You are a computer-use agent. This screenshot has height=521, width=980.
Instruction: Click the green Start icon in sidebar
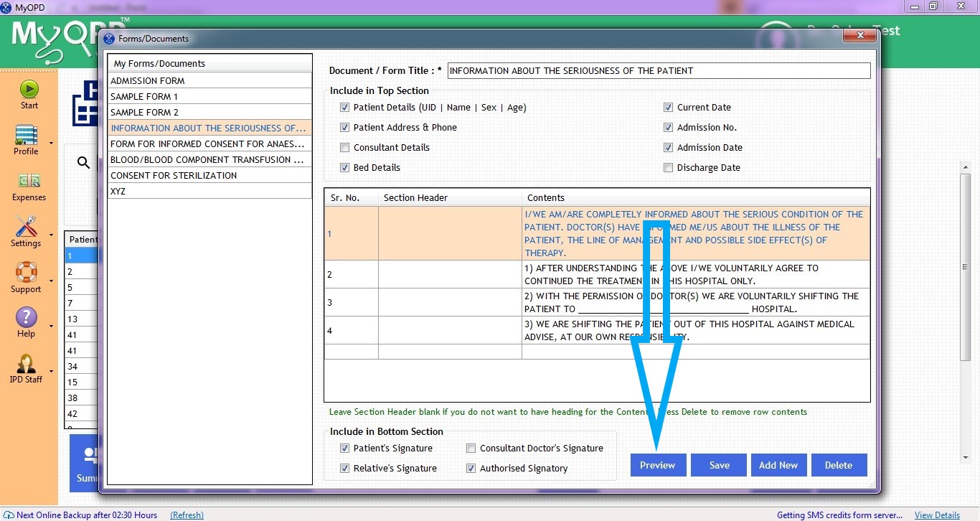pos(29,89)
